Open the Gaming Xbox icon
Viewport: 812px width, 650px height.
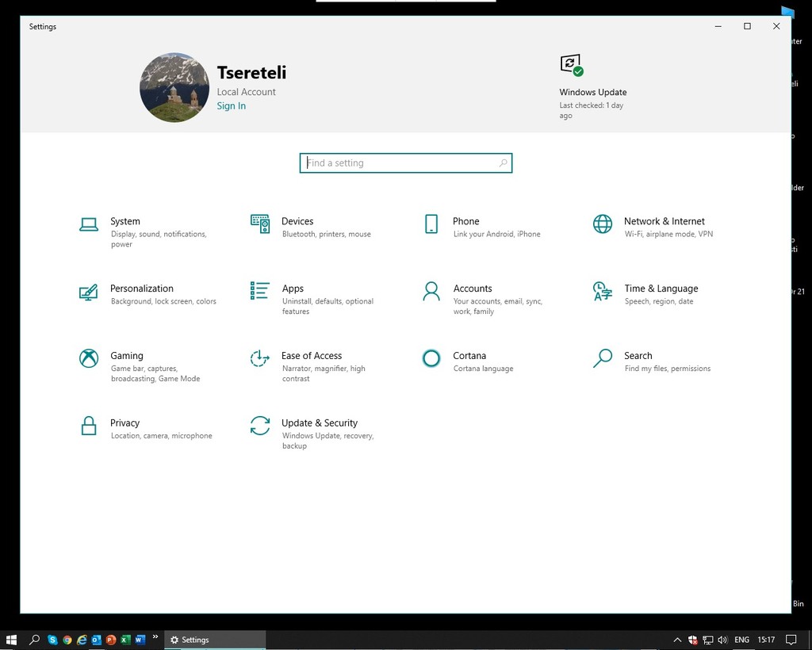pos(89,358)
